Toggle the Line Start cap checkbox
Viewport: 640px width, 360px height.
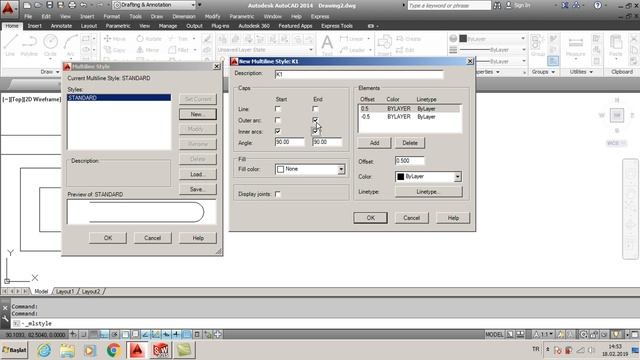coord(278,109)
